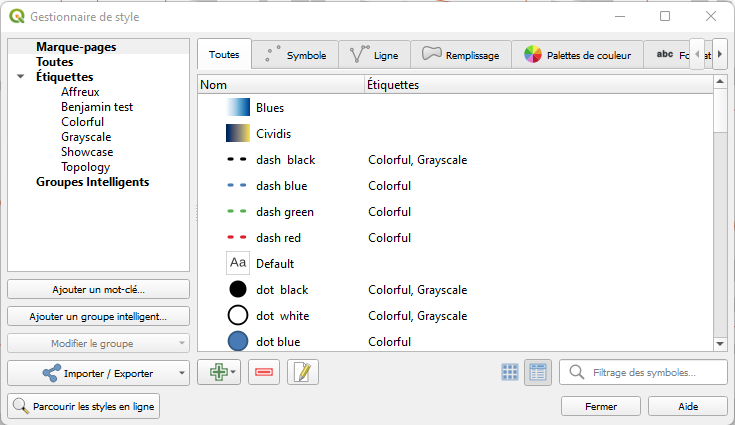Select the Colorful tag in tree
Image resolution: width=735 pixels, height=425 pixels.
point(82,122)
